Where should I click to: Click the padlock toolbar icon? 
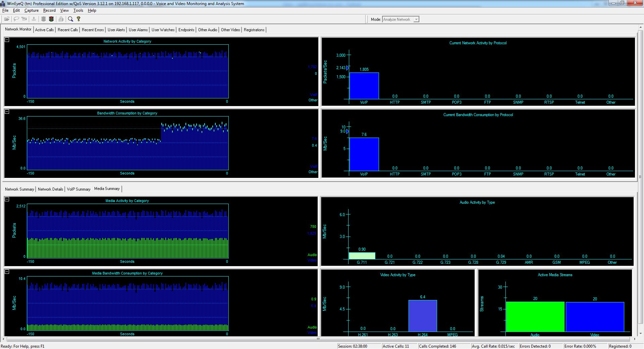click(61, 19)
